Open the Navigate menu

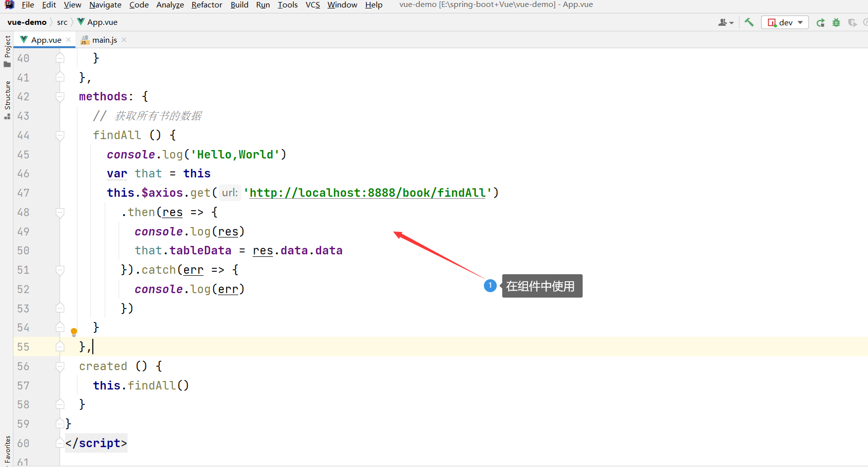(105, 5)
